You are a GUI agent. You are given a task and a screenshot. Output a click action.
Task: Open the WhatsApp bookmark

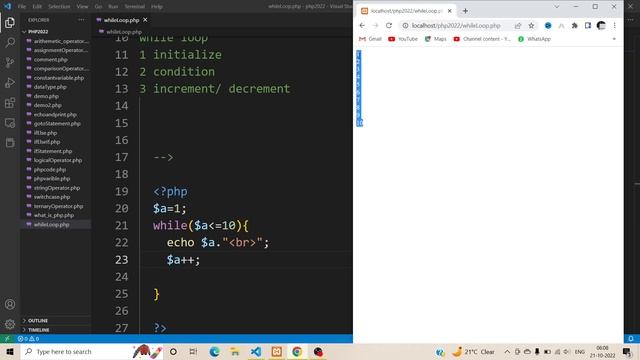pyautogui.click(x=534, y=39)
